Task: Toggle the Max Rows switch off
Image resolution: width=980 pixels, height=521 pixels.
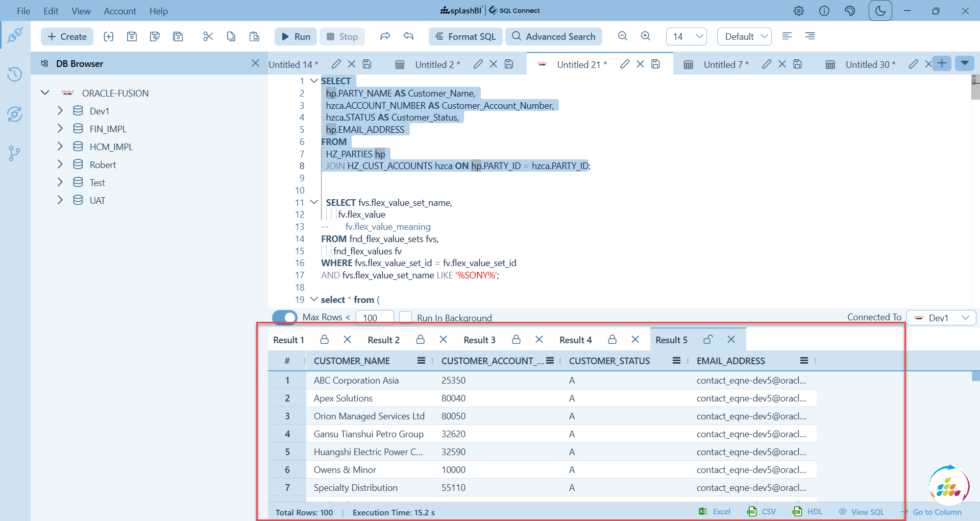Action: pos(284,317)
